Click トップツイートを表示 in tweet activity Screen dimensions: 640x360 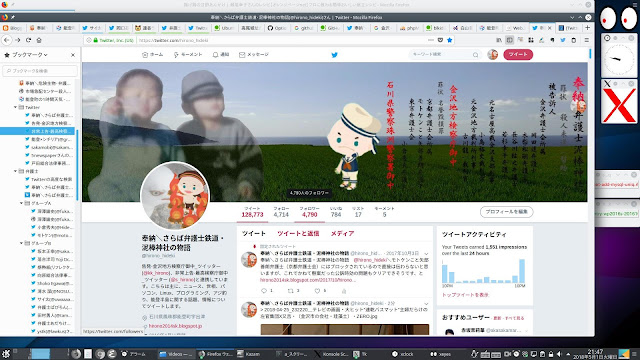(465, 295)
